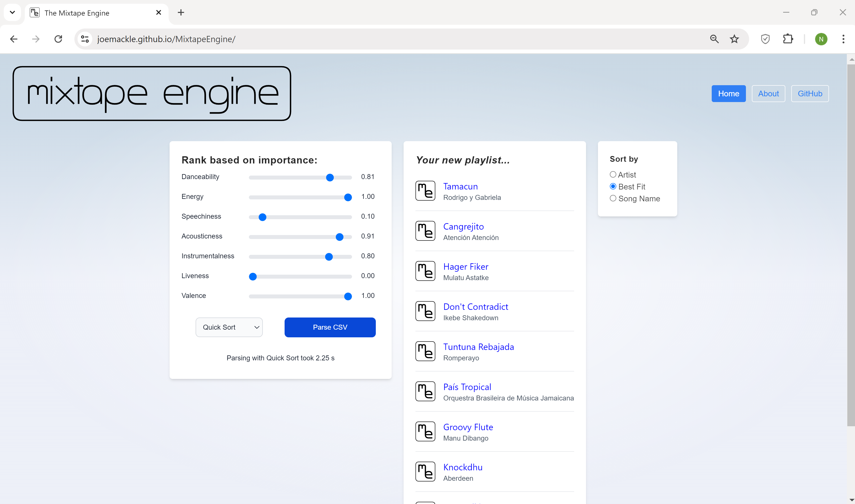Viewport: 855px width, 504px height.
Task: Click the Aberdeen artist text
Action: click(458, 478)
